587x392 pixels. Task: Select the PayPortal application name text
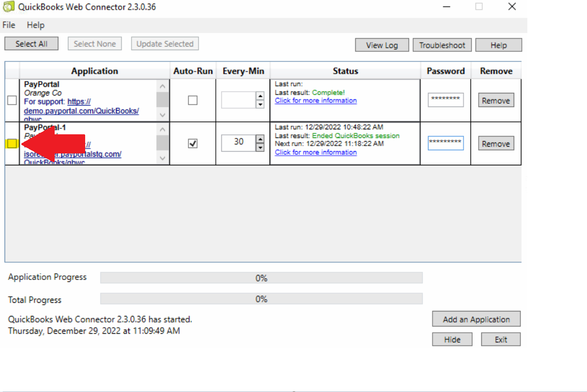click(41, 84)
